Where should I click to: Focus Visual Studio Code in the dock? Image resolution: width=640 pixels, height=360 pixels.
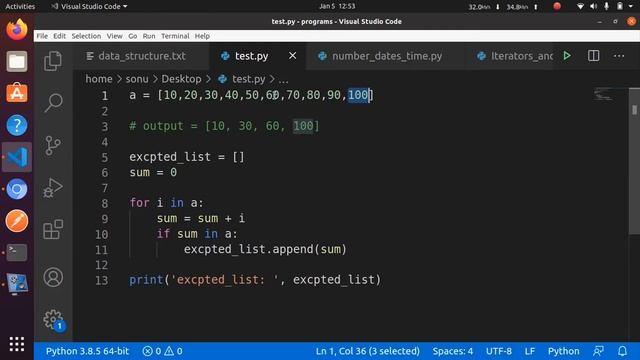coord(17,157)
